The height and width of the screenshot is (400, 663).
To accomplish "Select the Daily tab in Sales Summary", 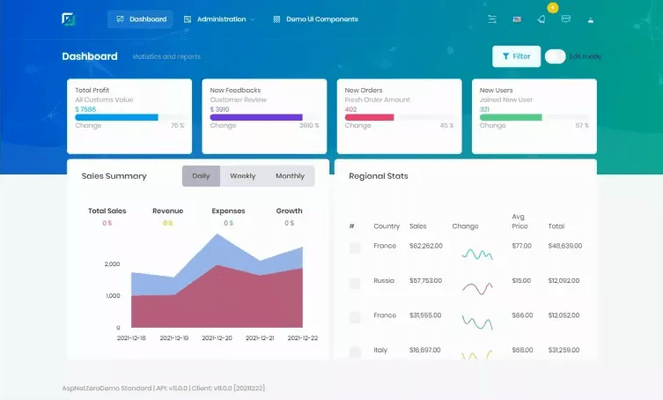I will tap(201, 176).
